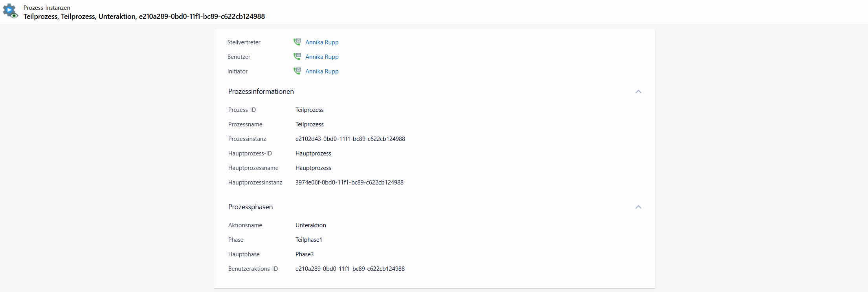Click the Phase value Teilphase1
Viewport: 868px width, 292px height.
click(308, 240)
